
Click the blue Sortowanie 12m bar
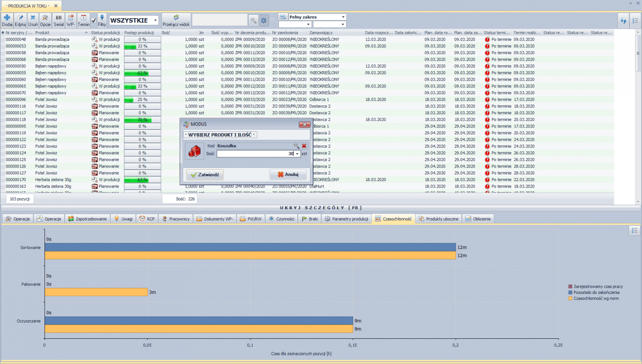pos(250,247)
